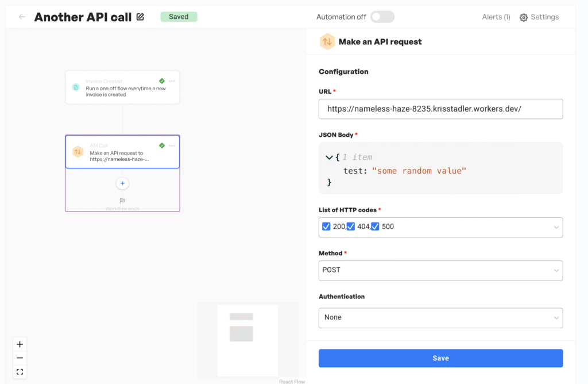Click the plus add step button
Viewport: 588px width, 384px height.
[122, 183]
